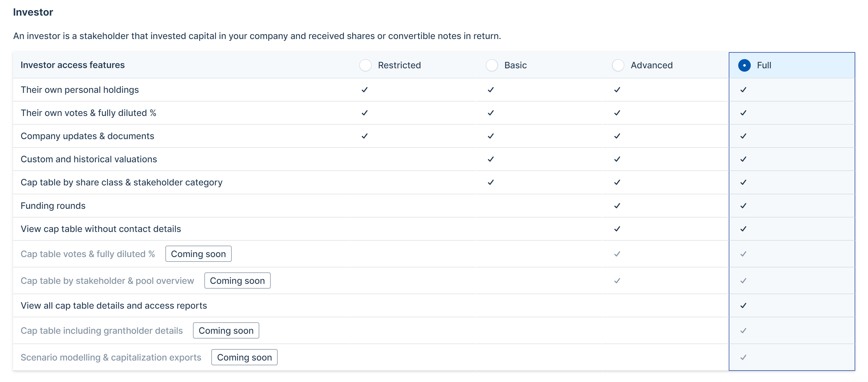The width and height of the screenshot is (868, 382).
Task: Click Coming soon badge beside grantholder details
Action: click(x=226, y=330)
